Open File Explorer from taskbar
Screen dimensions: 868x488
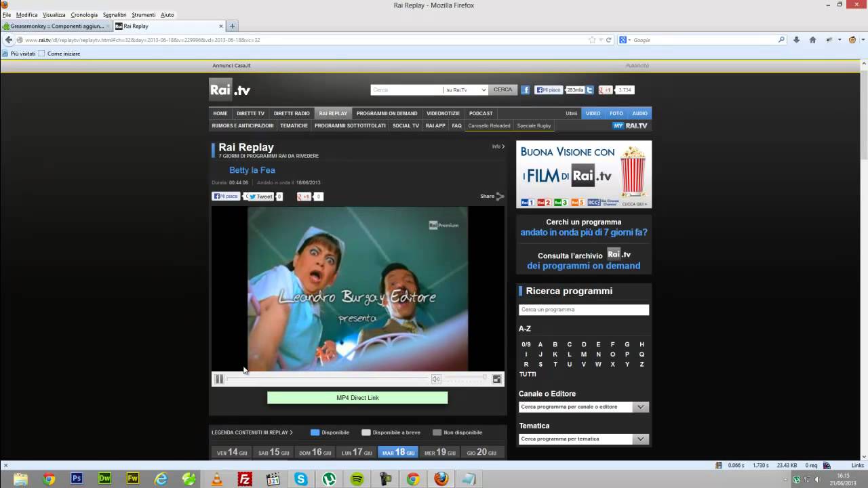pos(20,479)
